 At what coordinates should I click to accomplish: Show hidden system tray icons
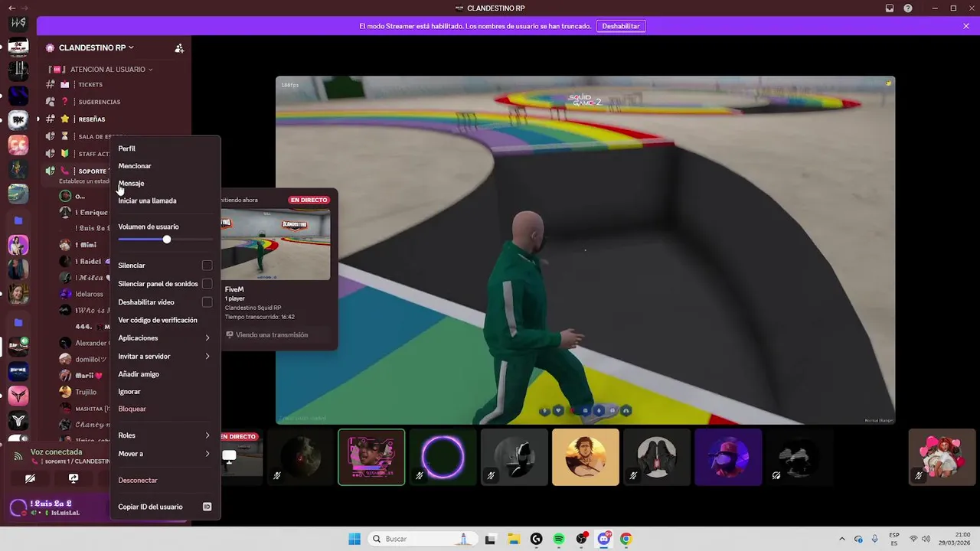(842, 539)
